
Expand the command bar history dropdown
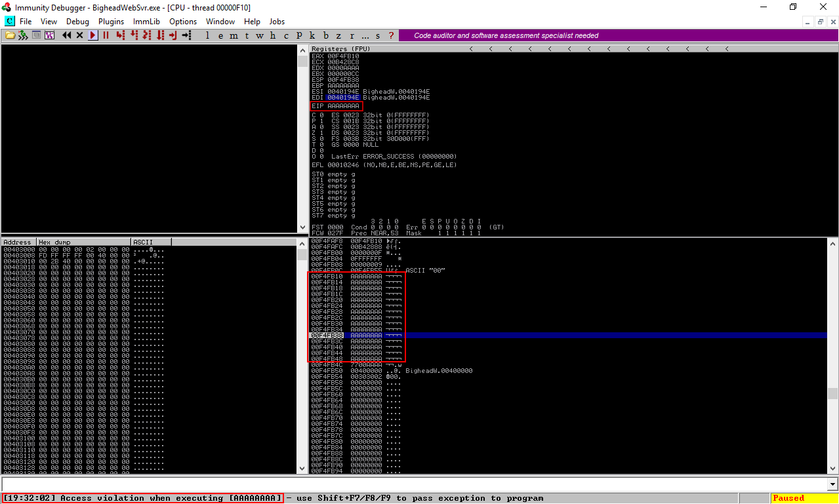click(x=832, y=484)
